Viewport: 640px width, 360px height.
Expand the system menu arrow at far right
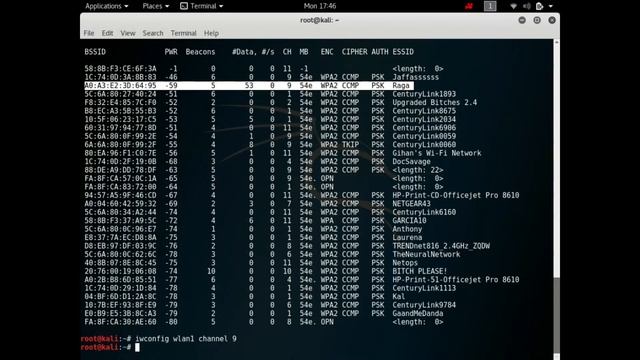(x=551, y=6)
